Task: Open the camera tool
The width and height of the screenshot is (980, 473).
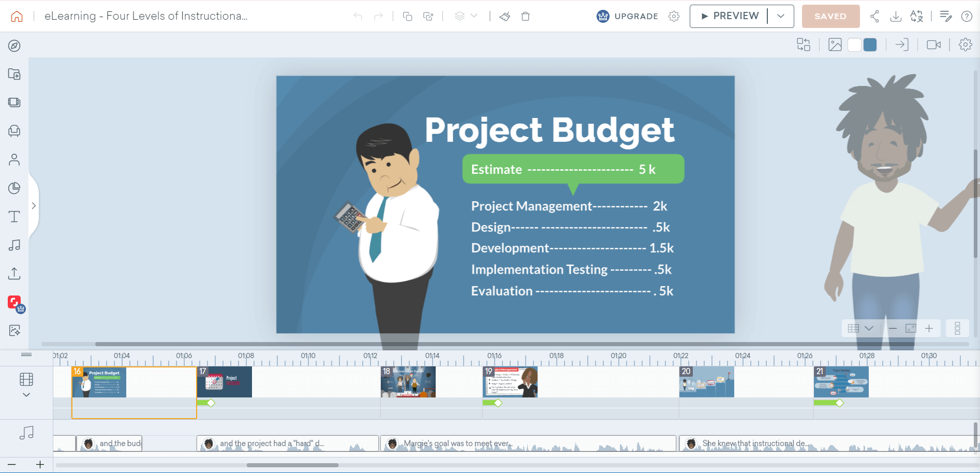Action: point(934,45)
